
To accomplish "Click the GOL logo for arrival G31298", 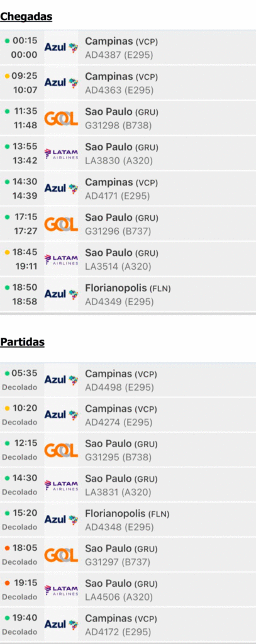I will tap(61, 119).
